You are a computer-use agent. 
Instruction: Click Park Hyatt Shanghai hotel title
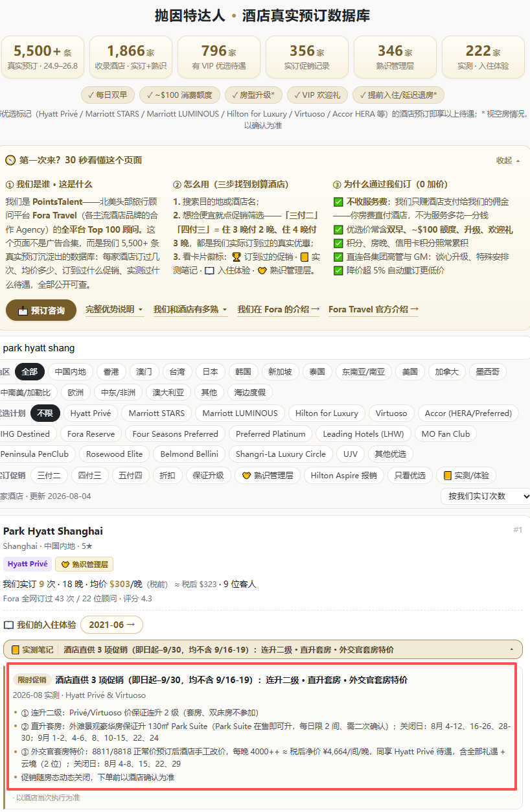53,531
